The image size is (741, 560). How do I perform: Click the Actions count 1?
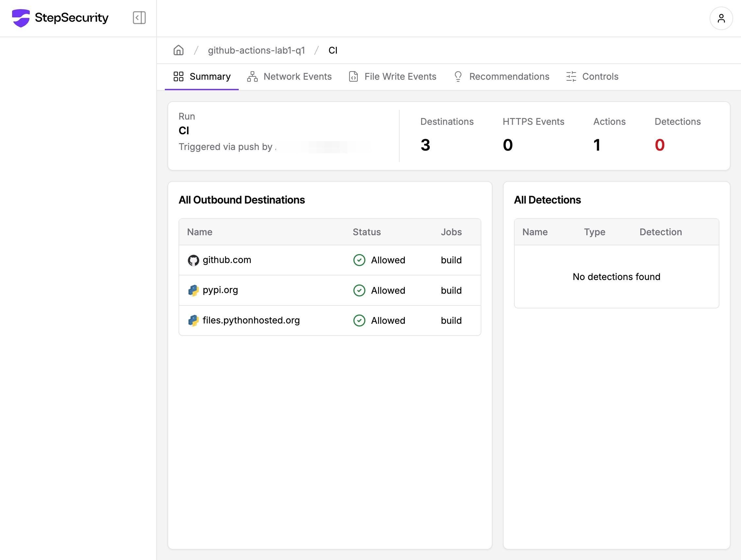(596, 145)
